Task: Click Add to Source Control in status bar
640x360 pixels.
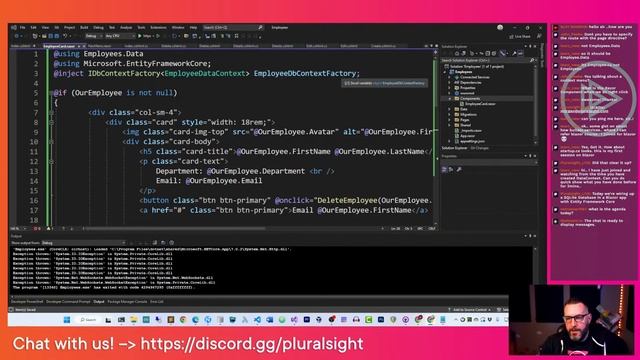Action: tap(469, 310)
